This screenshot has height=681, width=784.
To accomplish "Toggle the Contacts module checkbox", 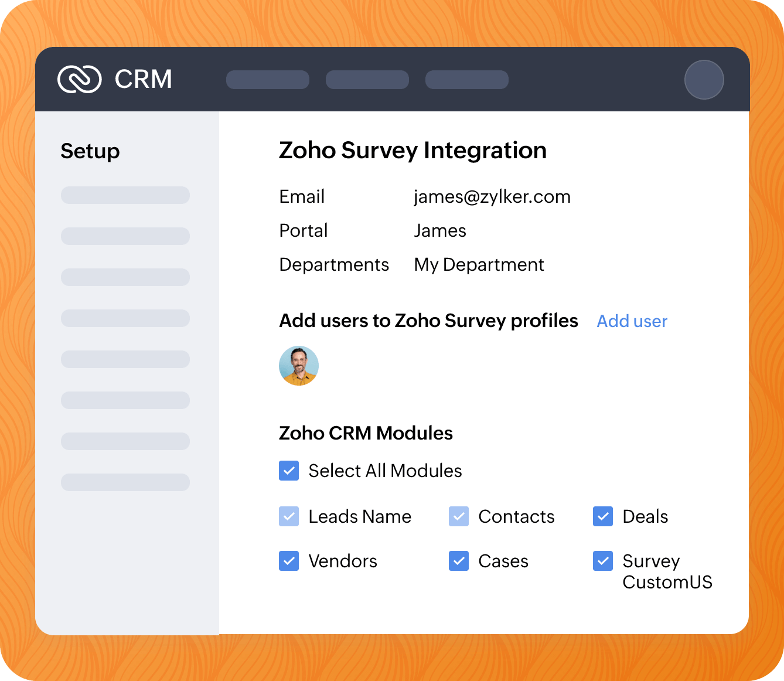I will pyautogui.click(x=459, y=516).
